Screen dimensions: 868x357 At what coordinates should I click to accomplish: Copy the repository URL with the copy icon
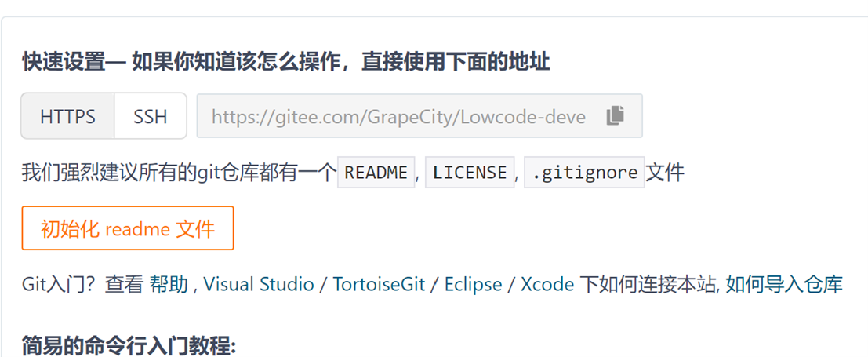(x=615, y=115)
